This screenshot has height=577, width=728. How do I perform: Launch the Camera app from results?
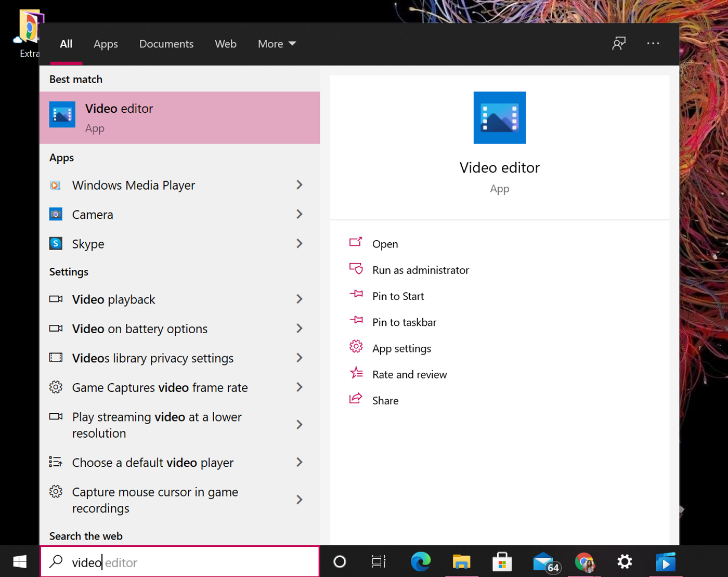92,214
